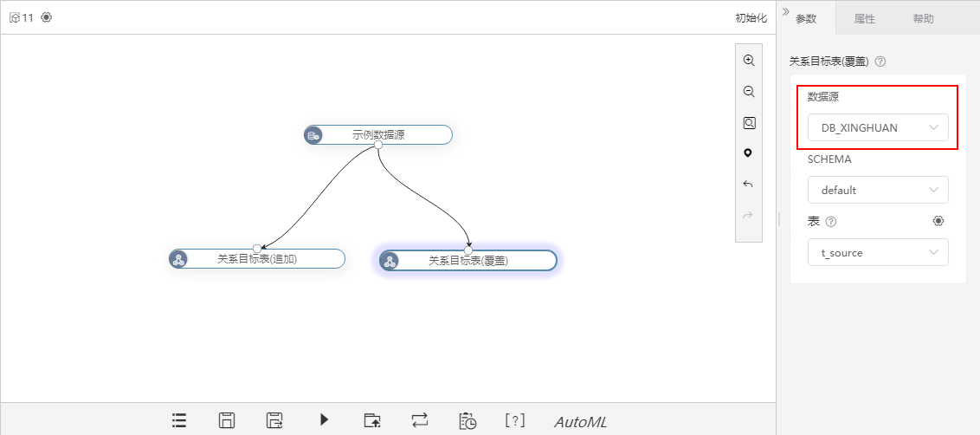
Task: Select the 示例数据源 node
Action: (x=378, y=134)
